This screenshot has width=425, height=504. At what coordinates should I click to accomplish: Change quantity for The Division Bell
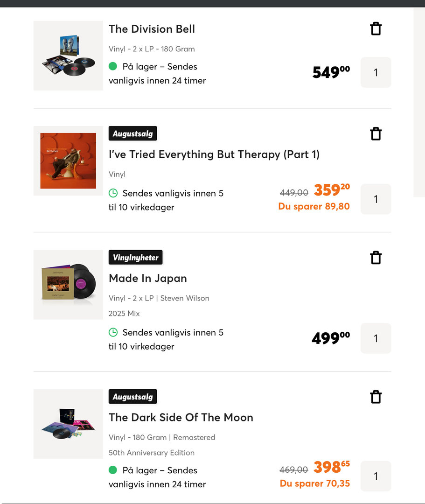tap(376, 72)
